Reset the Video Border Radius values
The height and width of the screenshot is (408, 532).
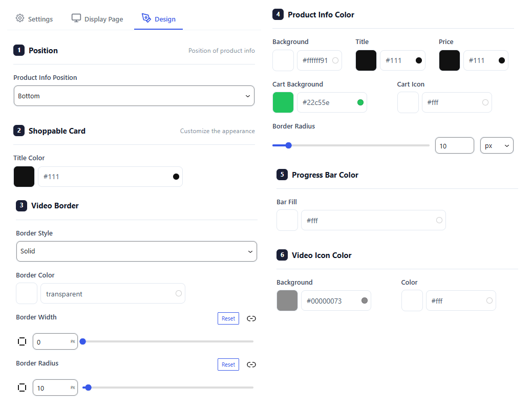click(x=228, y=364)
